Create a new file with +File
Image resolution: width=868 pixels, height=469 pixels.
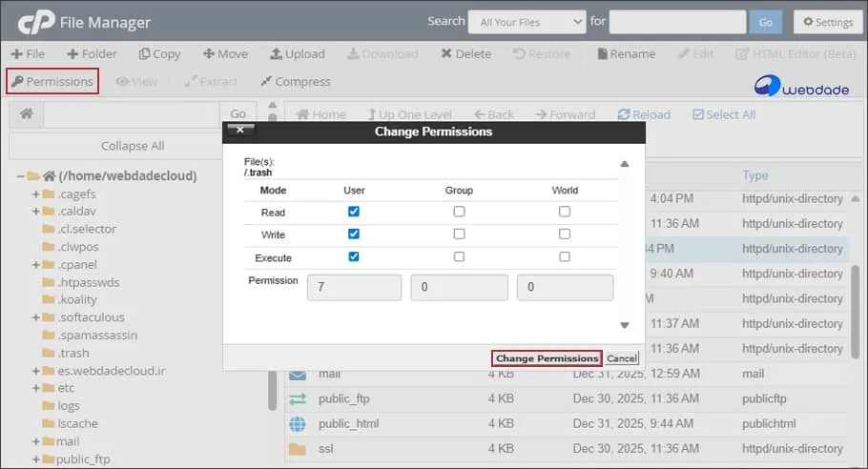(28, 53)
